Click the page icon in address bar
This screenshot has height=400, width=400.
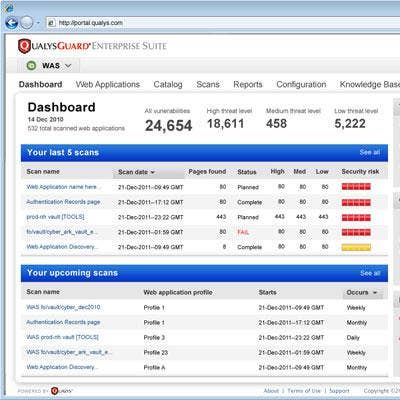(51, 23)
